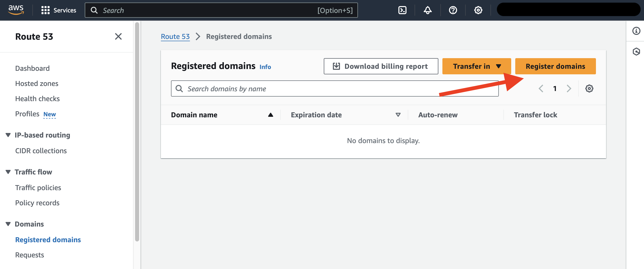This screenshot has height=269, width=644.
Task: Open Profiles in sidebar
Action: (27, 114)
